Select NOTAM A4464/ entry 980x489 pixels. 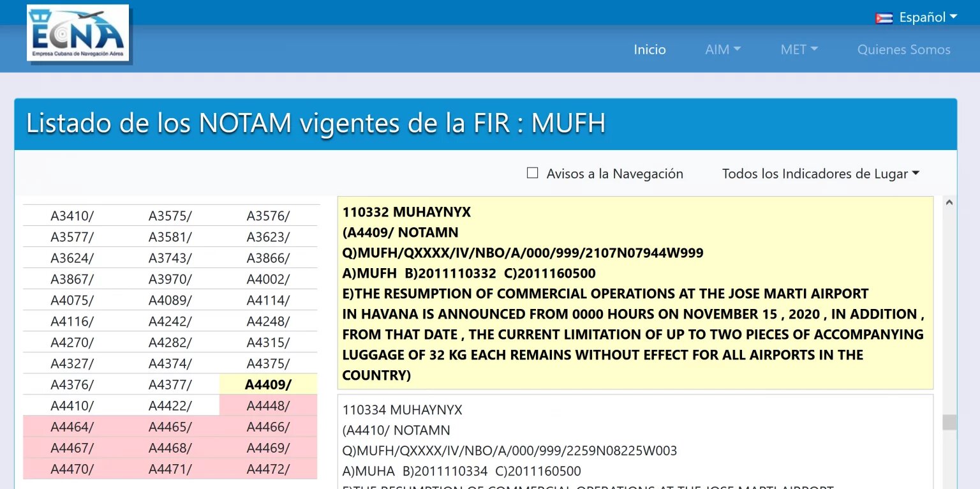point(72,426)
